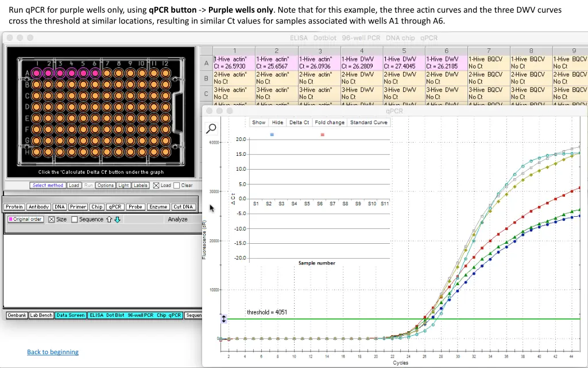Click the red legend marker in Delta Ct chart
This screenshot has height=368, width=588.
click(x=323, y=135)
